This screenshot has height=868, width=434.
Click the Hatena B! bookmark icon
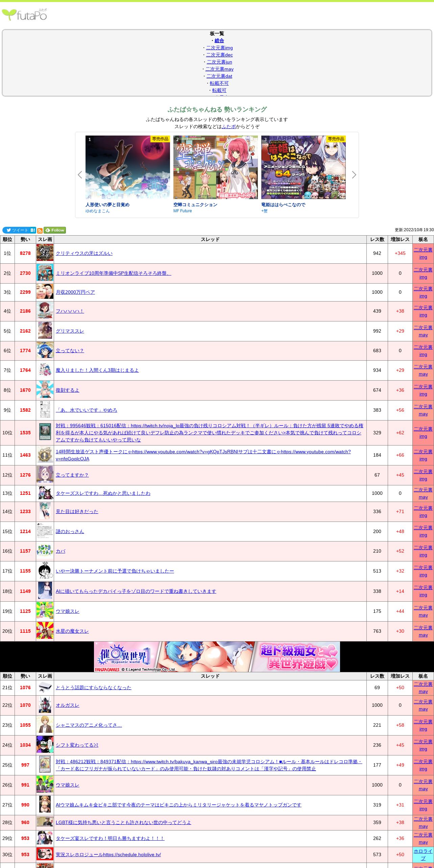pos(33,230)
